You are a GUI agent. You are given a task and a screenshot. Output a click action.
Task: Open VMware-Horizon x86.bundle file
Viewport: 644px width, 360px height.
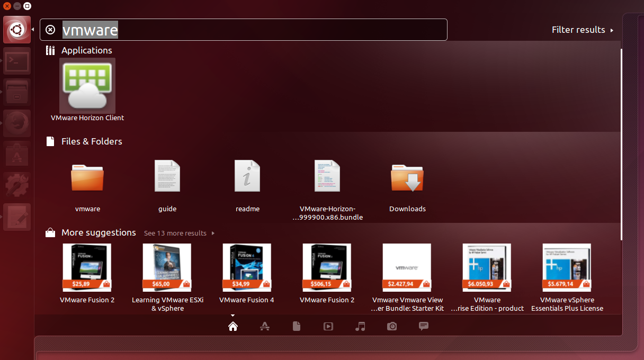[x=327, y=190]
